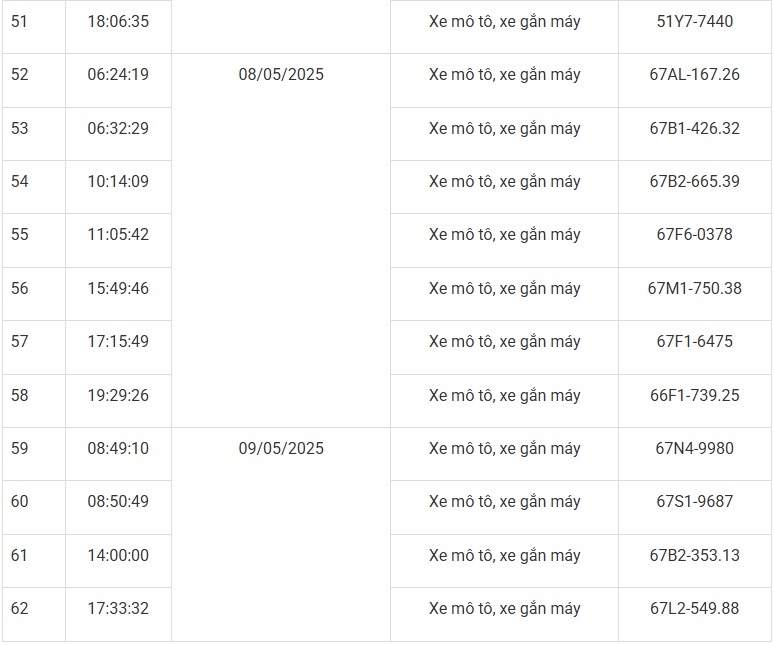Select time 08:50:49

[x=118, y=501]
